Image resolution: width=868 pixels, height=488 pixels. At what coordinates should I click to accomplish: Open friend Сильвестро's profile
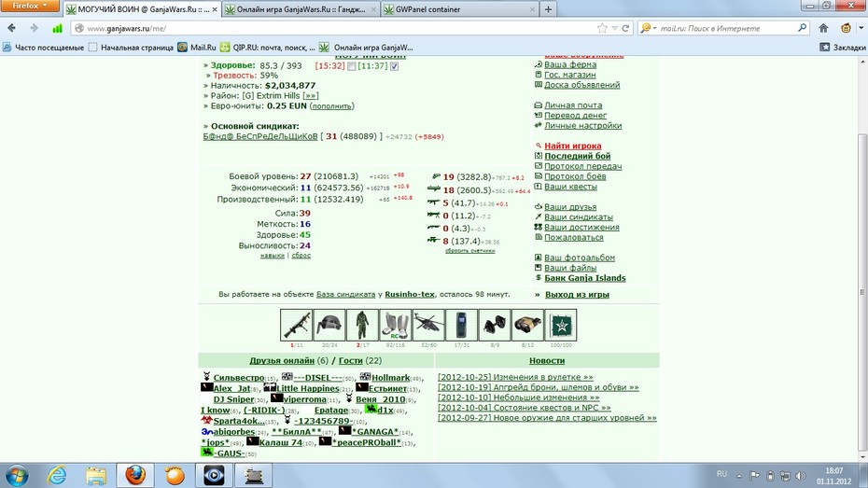[x=239, y=378]
